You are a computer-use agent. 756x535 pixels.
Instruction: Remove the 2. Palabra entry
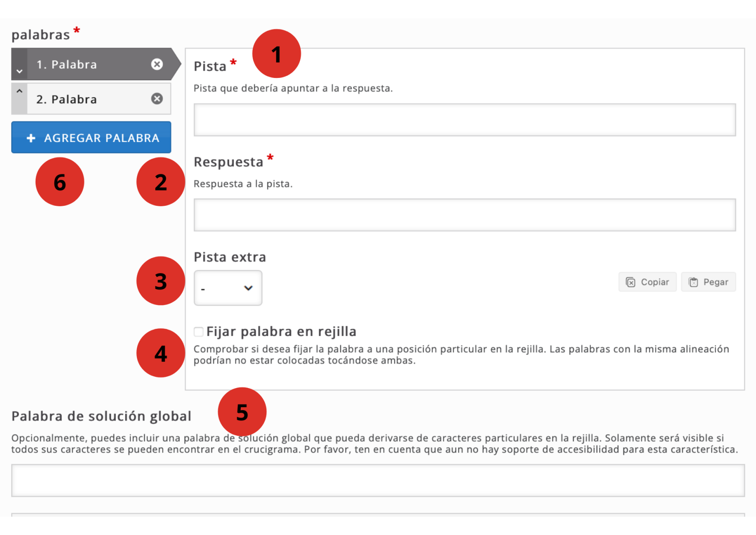pyautogui.click(x=157, y=99)
